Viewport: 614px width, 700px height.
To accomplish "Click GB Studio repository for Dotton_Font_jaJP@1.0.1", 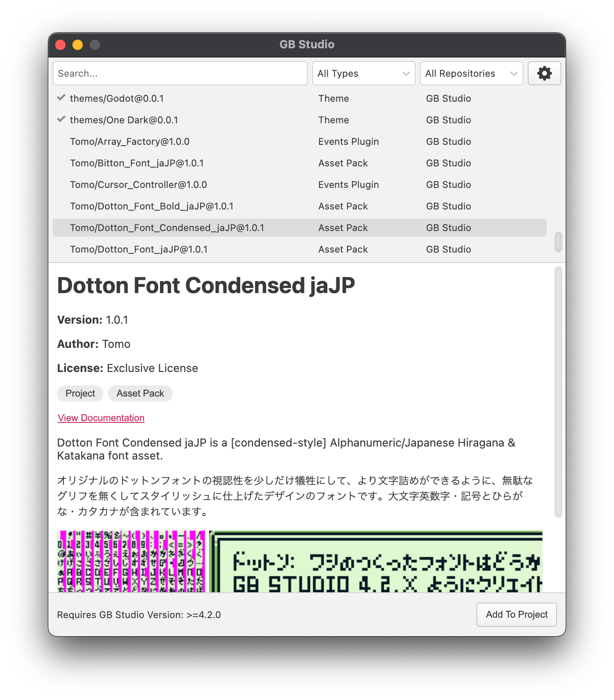I will 448,249.
